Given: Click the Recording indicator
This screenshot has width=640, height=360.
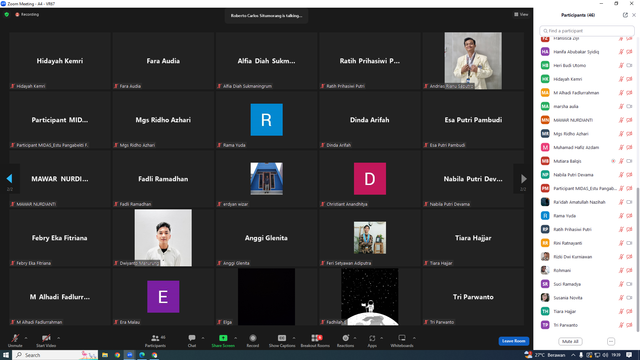Looking at the screenshot, I should point(27,14).
